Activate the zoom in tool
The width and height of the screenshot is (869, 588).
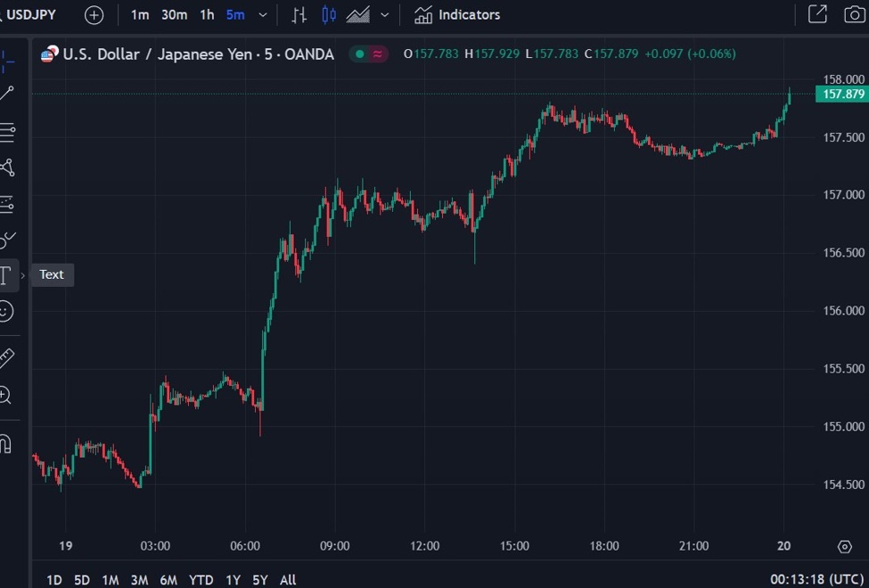tap(6, 396)
